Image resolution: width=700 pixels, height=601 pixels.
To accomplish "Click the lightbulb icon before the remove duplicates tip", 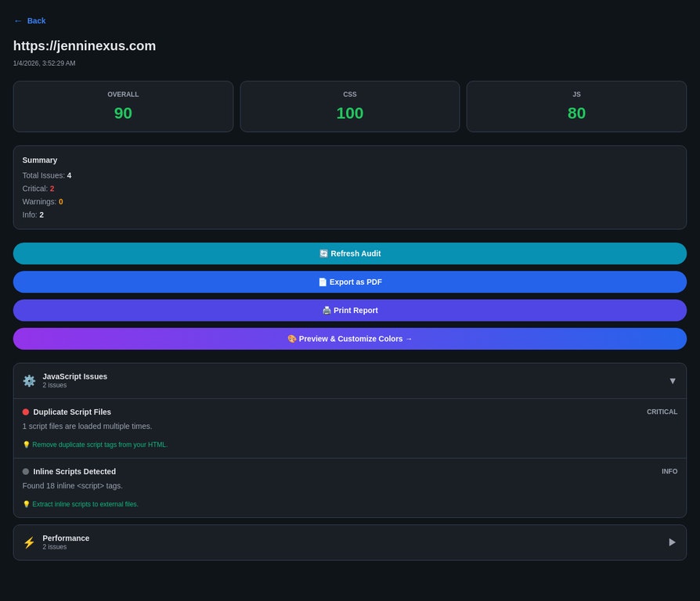I will coord(26,444).
